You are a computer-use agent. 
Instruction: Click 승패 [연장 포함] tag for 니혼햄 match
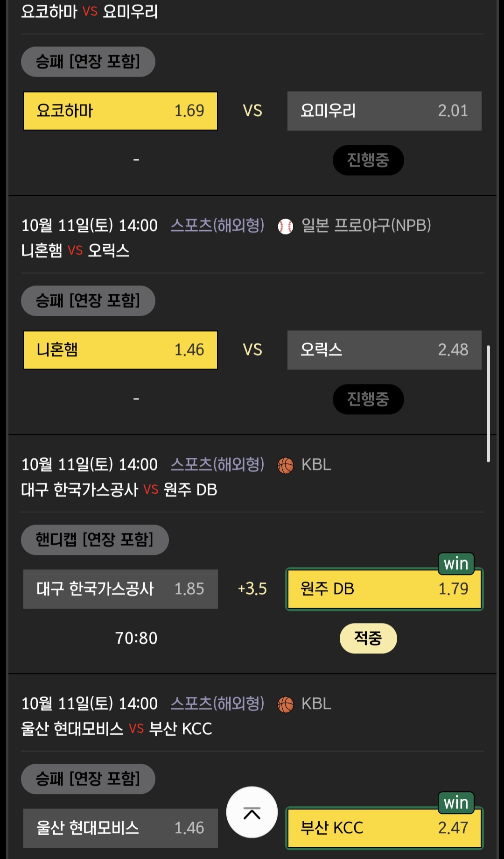pyautogui.click(x=88, y=300)
